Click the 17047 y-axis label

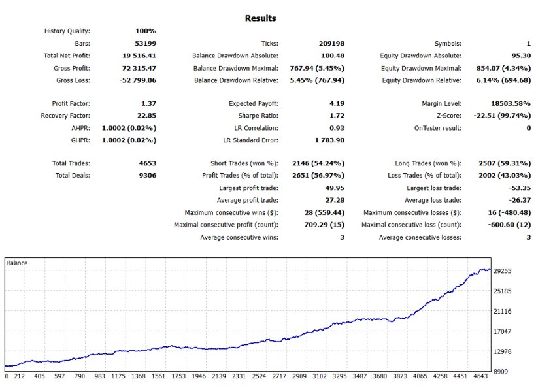[x=503, y=331]
